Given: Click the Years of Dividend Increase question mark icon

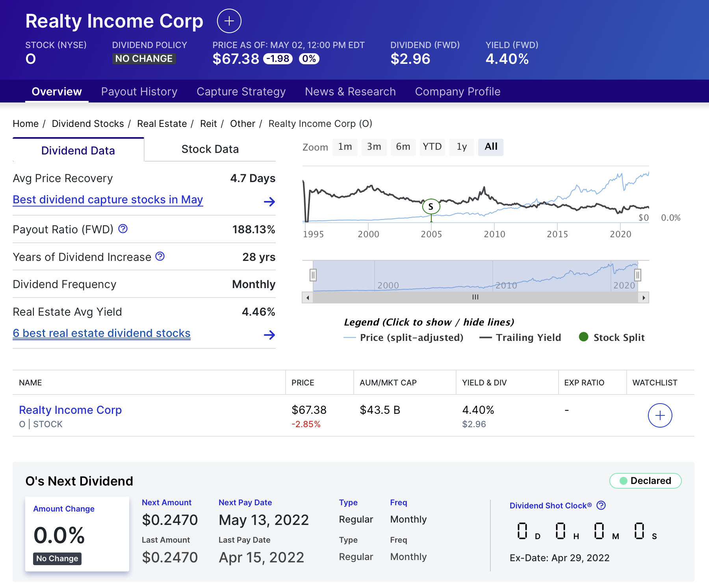Looking at the screenshot, I should pyautogui.click(x=160, y=257).
